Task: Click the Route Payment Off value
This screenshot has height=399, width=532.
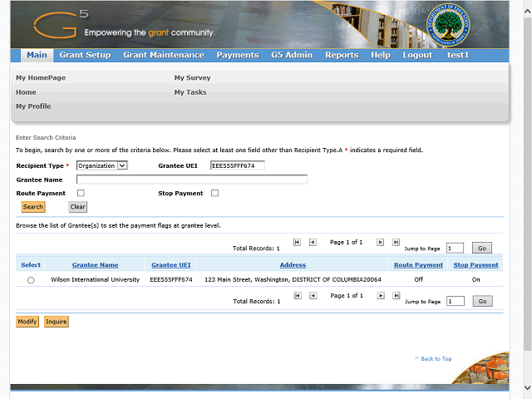Action: pos(419,279)
